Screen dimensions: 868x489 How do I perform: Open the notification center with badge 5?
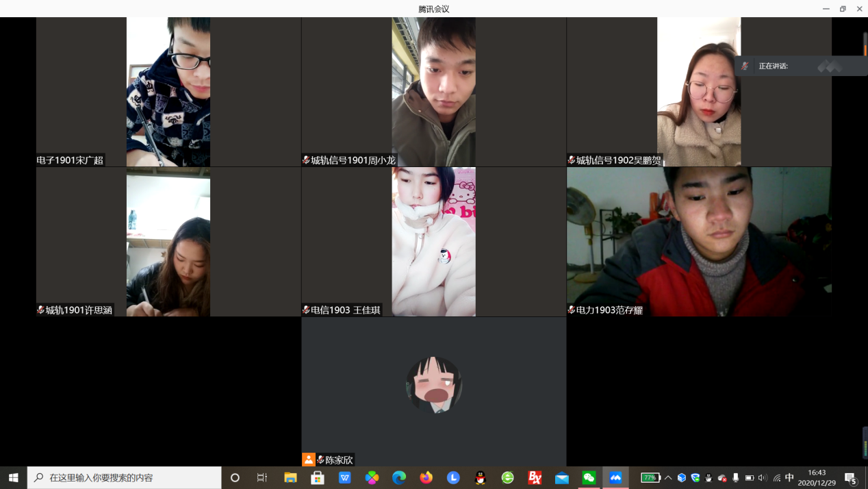pyautogui.click(x=851, y=478)
